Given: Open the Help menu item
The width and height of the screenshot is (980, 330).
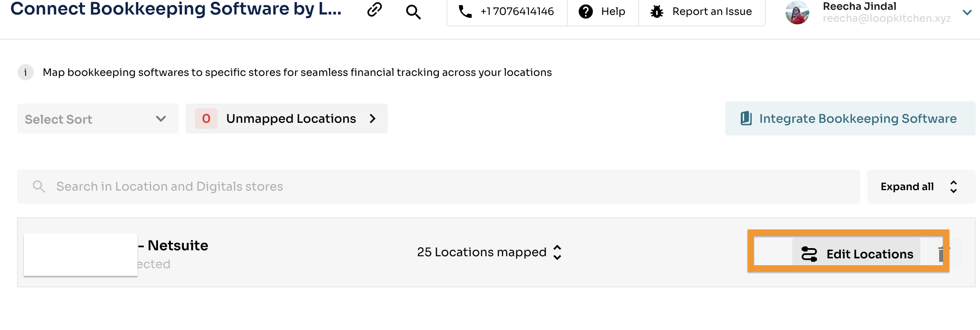Looking at the screenshot, I should point(613,12).
